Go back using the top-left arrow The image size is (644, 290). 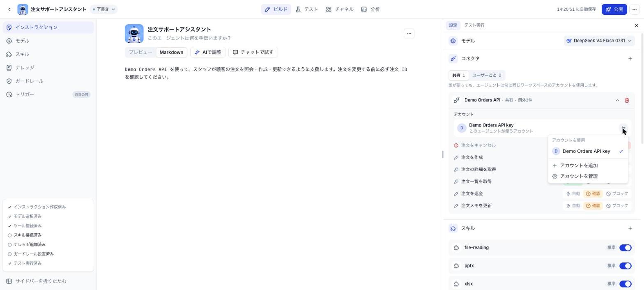9,9
